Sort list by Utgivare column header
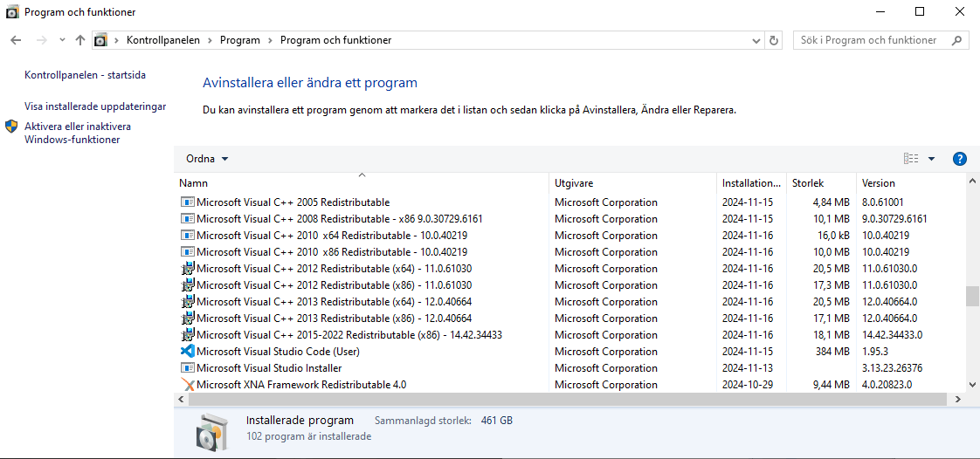This screenshot has height=459, width=980. [632, 183]
